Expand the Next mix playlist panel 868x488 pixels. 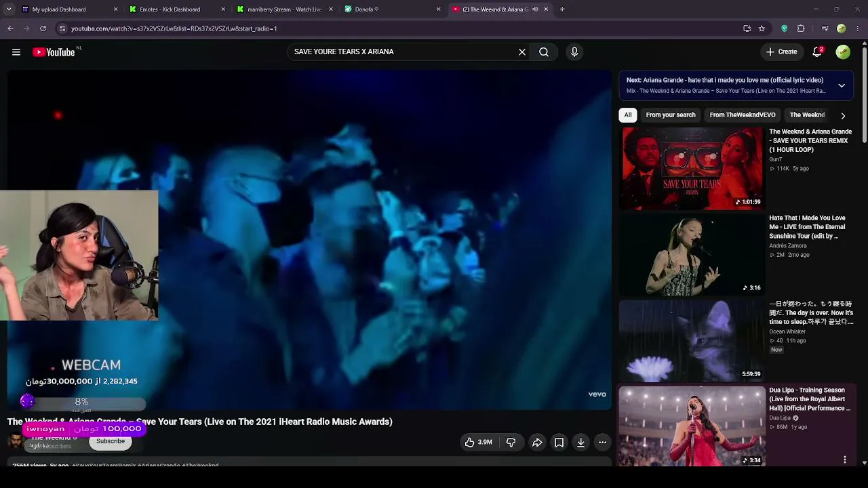842,85
